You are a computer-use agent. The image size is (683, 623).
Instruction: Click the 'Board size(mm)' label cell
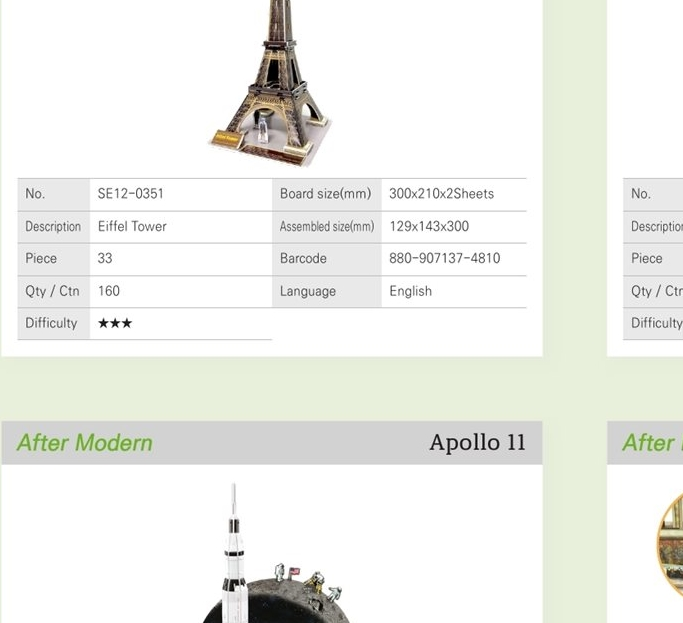point(327,194)
